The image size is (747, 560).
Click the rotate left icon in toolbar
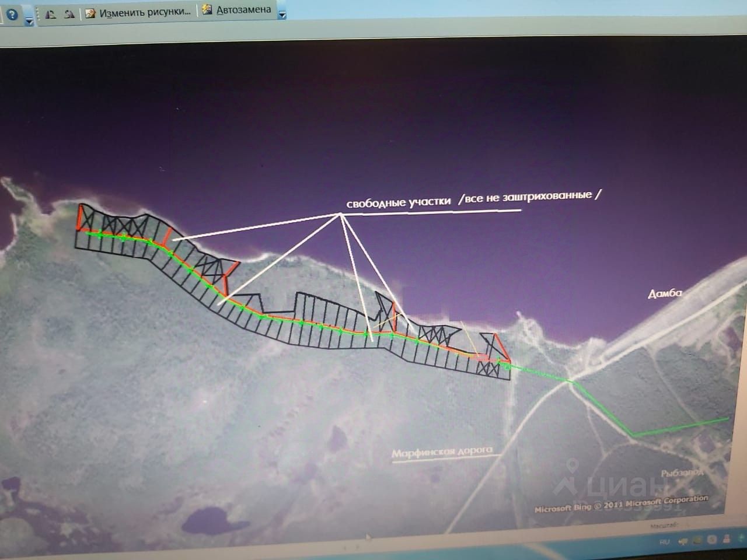pyautogui.click(x=51, y=14)
